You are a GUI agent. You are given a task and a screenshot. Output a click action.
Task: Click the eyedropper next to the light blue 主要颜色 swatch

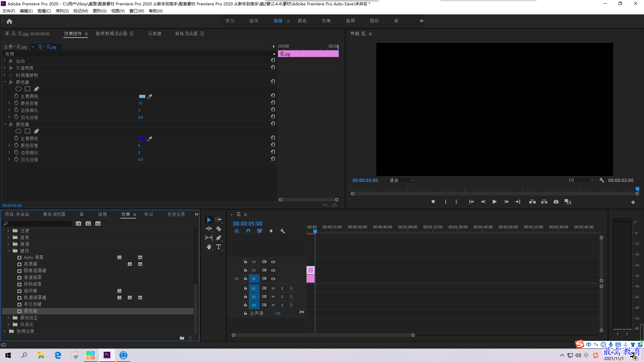(x=150, y=96)
